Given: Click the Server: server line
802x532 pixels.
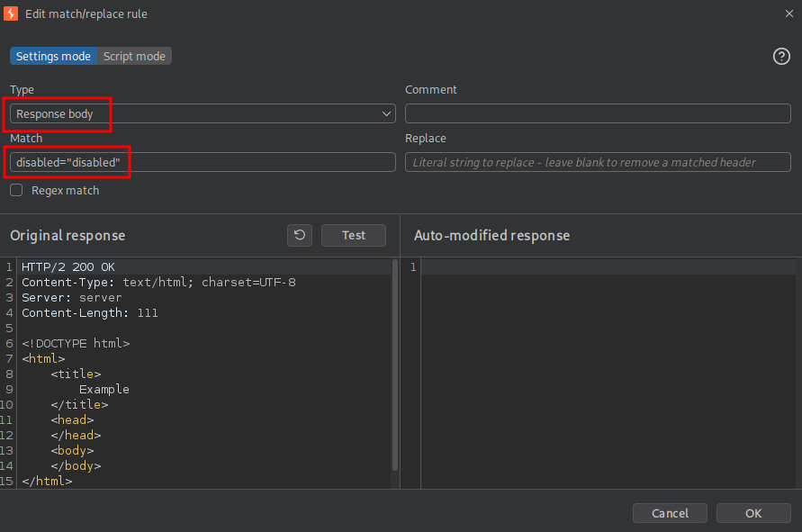Looking at the screenshot, I should point(72,298).
